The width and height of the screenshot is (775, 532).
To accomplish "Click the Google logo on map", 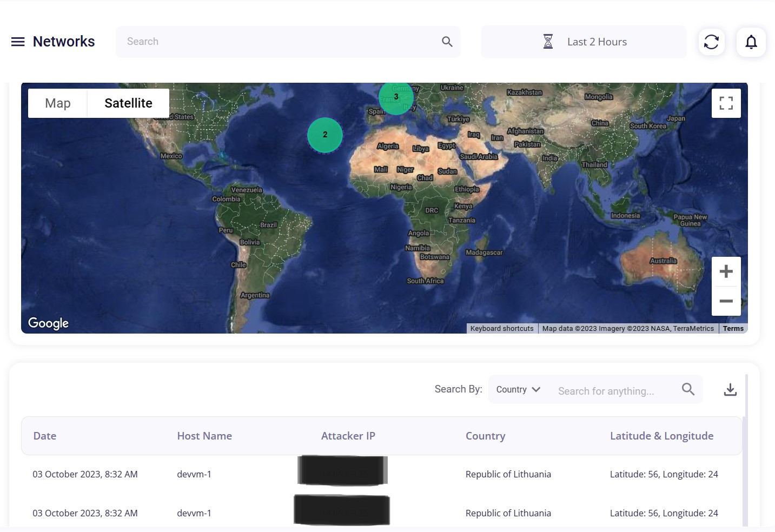I will point(48,323).
